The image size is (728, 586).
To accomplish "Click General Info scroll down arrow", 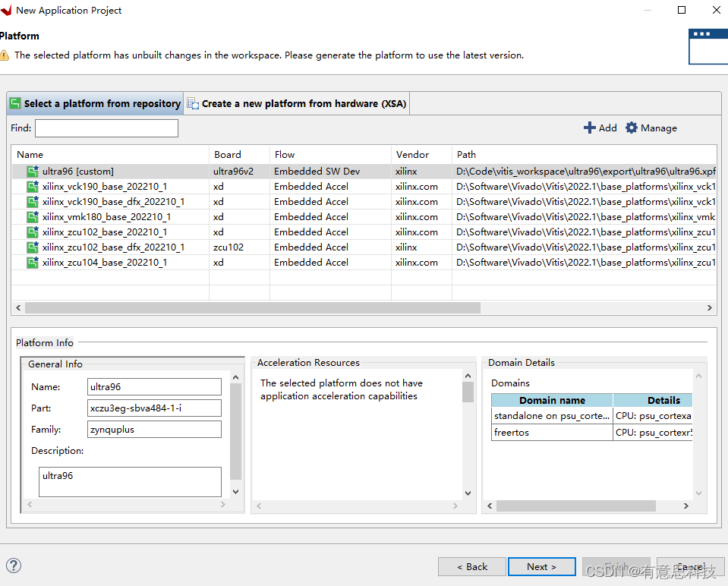I will click(x=236, y=491).
